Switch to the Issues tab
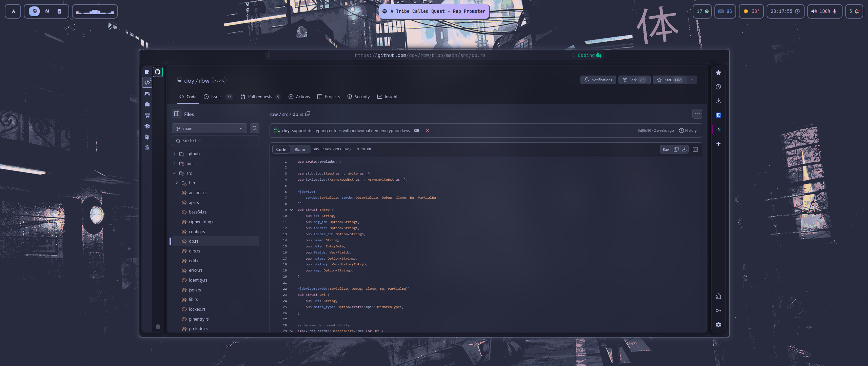Image resolution: width=868 pixels, height=366 pixels. tap(216, 97)
